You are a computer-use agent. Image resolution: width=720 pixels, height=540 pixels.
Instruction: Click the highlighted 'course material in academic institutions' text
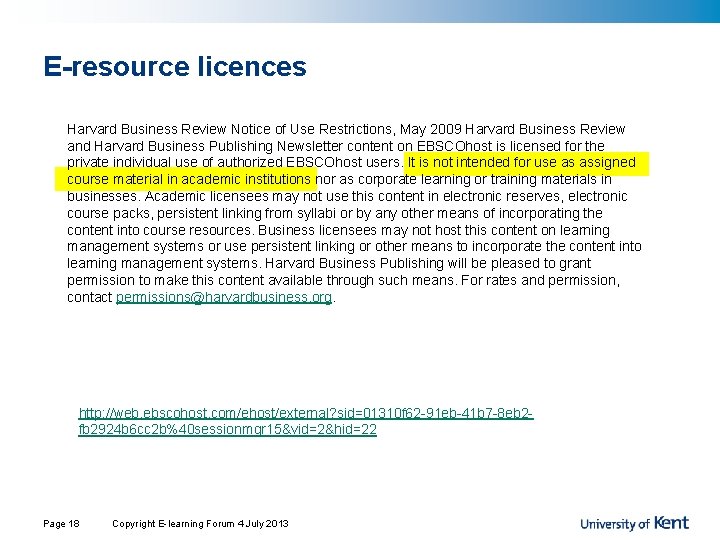[x=189, y=179]
